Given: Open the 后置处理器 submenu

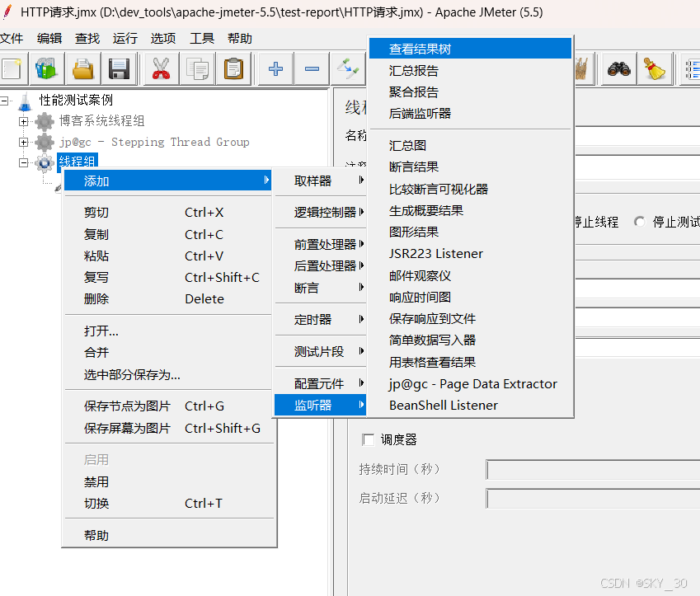Looking at the screenshot, I should coord(321,265).
